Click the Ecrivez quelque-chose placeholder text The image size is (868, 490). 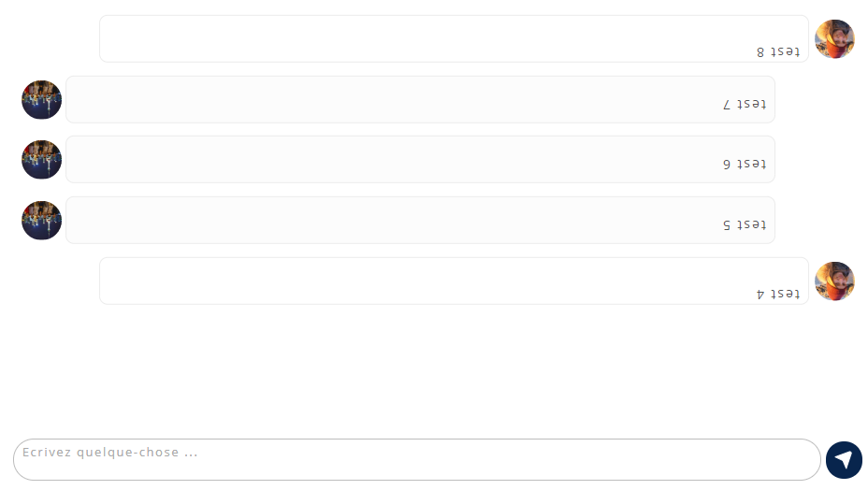[x=109, y=453]
